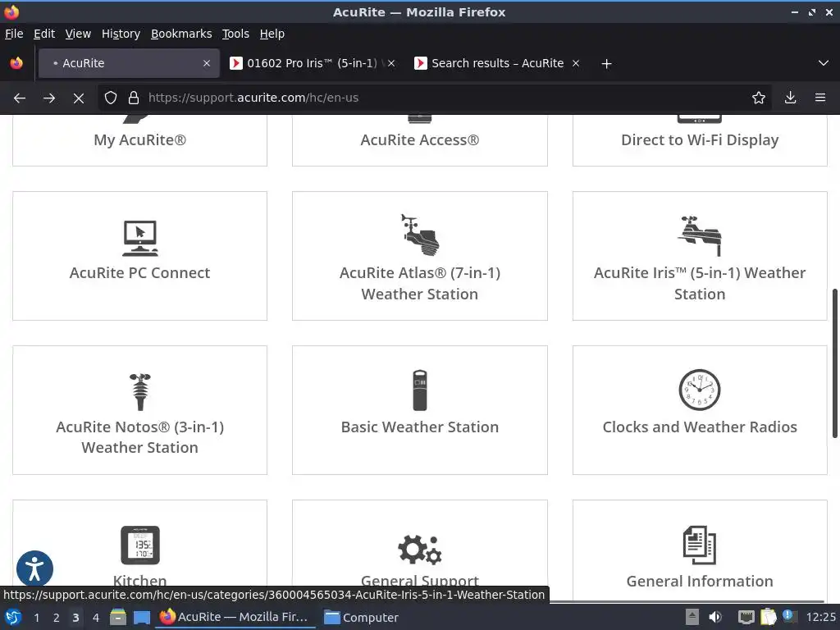Open the History menu
Image resolution: width=840 pixels, height=630 pixels.
click(121, 34)
